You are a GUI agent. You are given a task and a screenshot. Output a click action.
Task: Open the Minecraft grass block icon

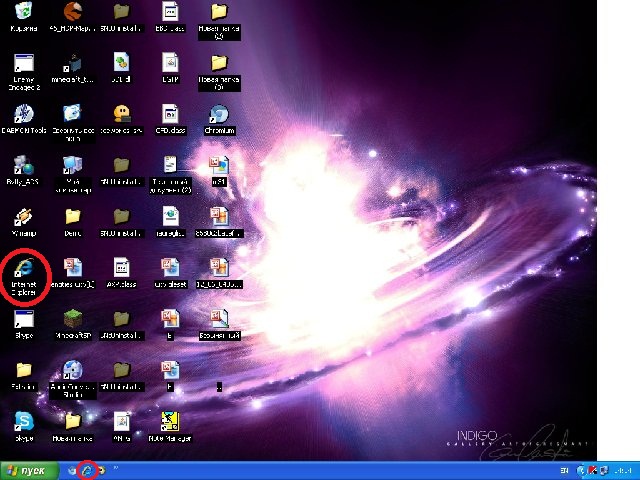coord(72,320)
